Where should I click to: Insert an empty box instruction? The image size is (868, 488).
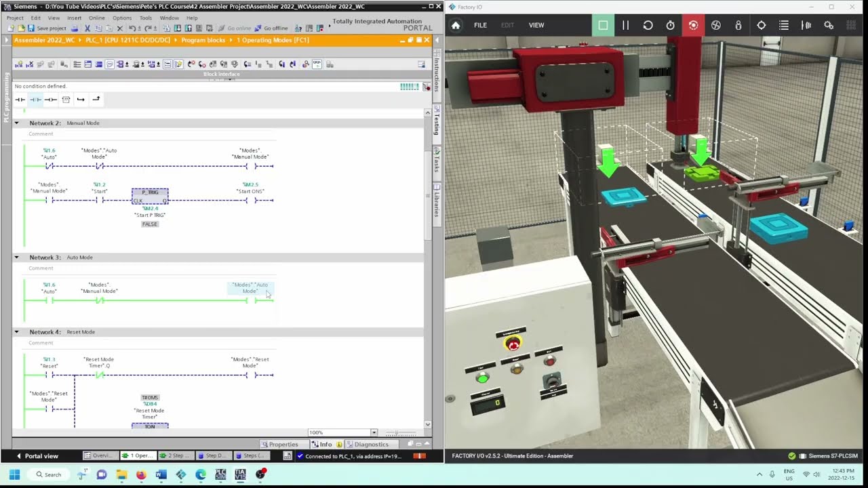(66, 100)
